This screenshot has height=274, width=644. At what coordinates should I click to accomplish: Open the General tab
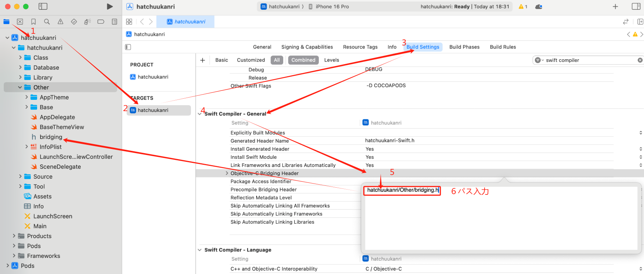pos(262,47)
